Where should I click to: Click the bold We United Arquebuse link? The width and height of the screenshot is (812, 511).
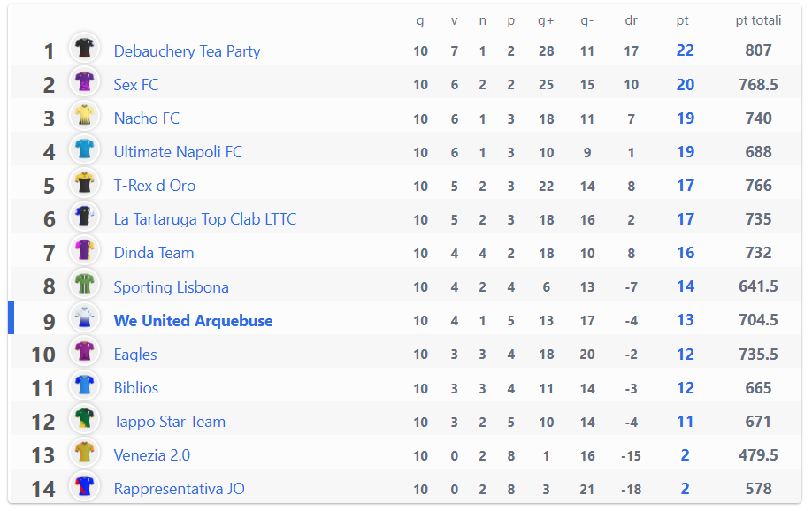tap(193, 320)
